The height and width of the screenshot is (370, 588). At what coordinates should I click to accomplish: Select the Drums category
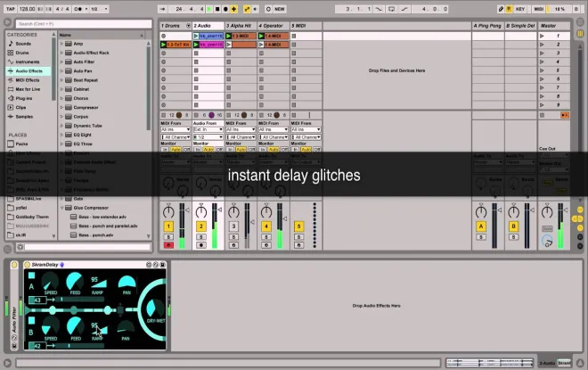22,53
